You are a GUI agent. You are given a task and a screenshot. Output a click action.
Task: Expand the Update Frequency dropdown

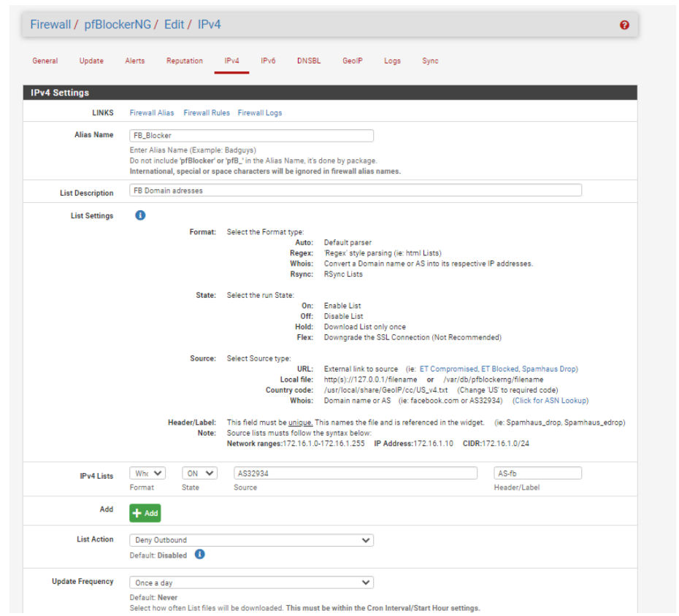pyautogui.click(x=251, y=582)
